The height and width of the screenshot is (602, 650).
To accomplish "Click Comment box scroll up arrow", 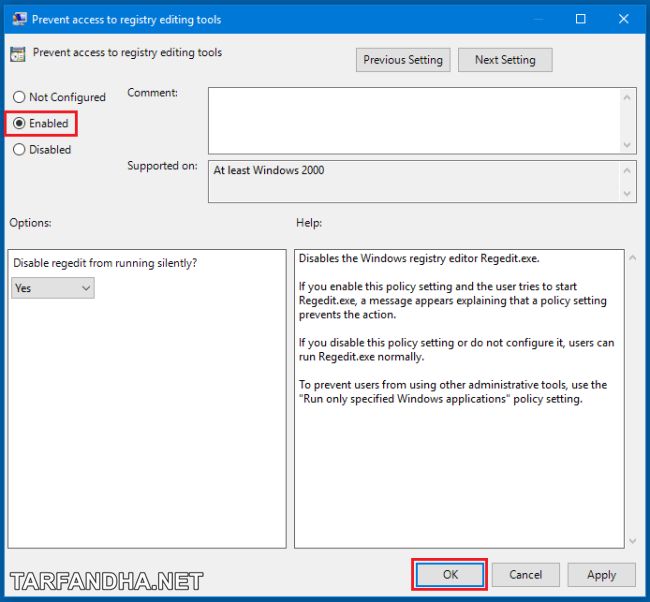I will 627,97.
